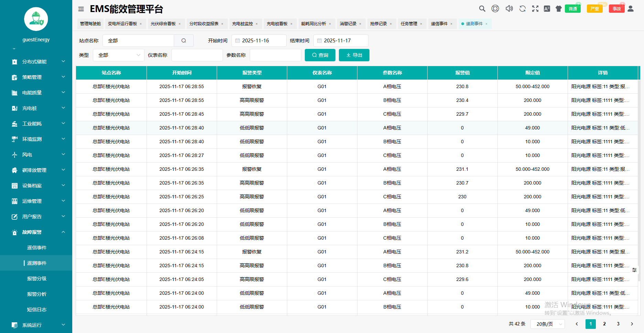Toggle fullscreen mode icon
The image size is (644, 333).
(x=535, y=9)
